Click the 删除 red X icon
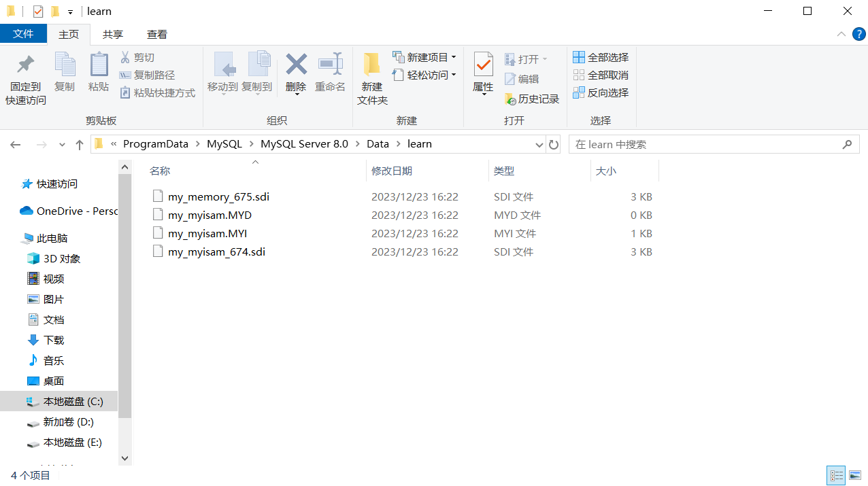The width and height of the screenshot is (868, 486). click(x=296, y=65)
